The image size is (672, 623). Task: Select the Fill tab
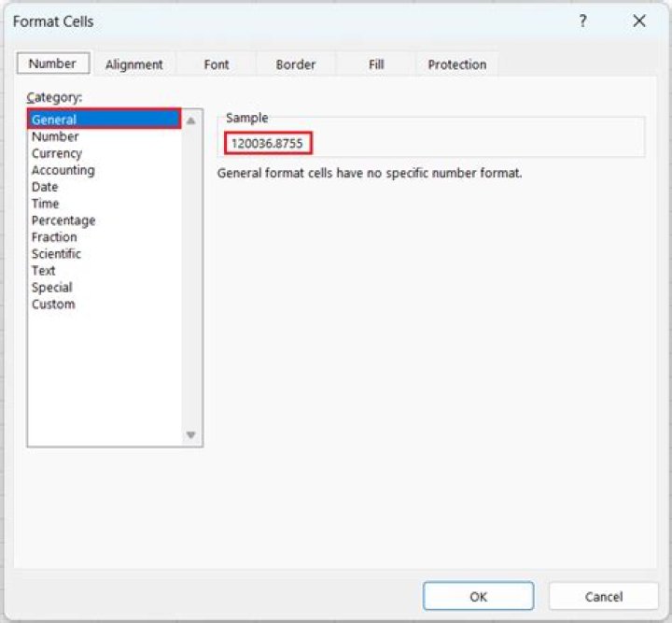click(x=376, y=64)
